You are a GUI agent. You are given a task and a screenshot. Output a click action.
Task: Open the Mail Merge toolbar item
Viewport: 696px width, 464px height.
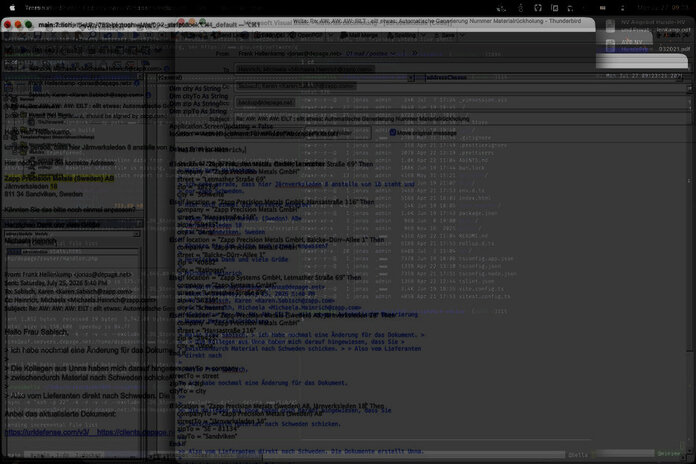click(x=359, y=35)
